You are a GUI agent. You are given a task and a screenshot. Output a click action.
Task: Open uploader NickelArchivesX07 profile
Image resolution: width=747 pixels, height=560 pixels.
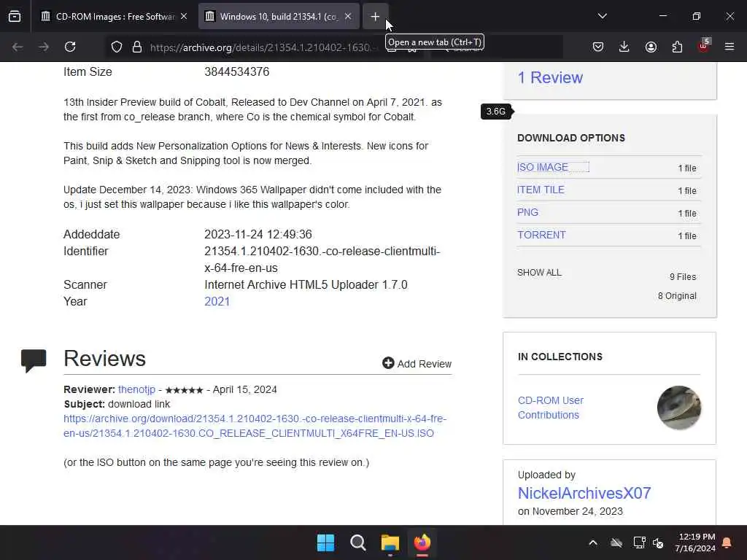(584, 493)
